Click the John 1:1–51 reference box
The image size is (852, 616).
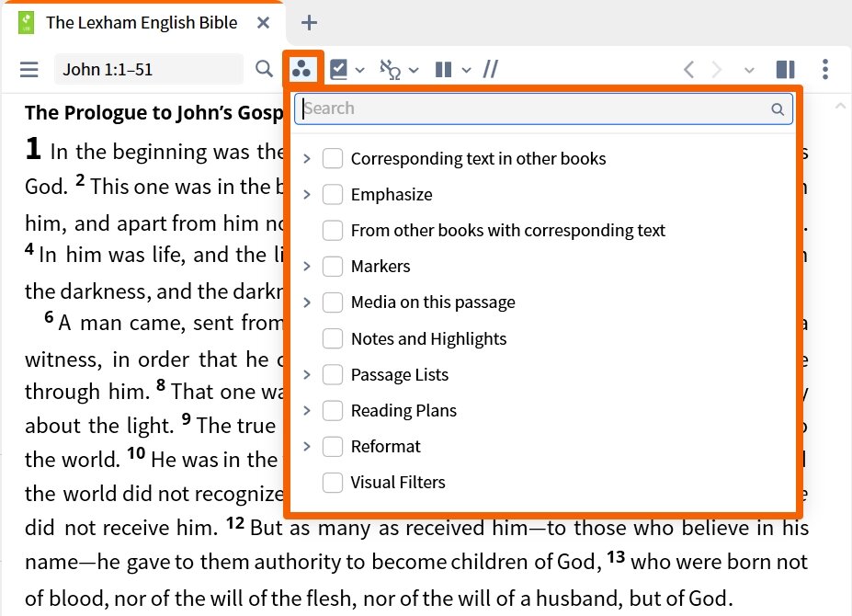pyautogui.click(x=148, y=70)
